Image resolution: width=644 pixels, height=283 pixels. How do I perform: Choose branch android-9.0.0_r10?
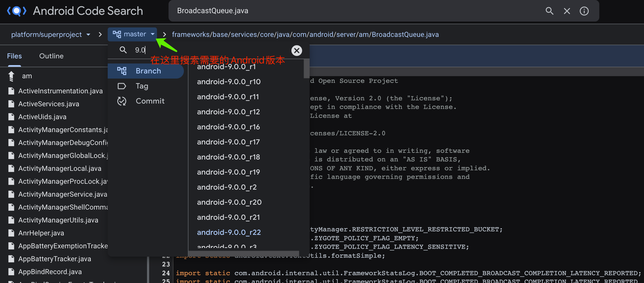229,82
